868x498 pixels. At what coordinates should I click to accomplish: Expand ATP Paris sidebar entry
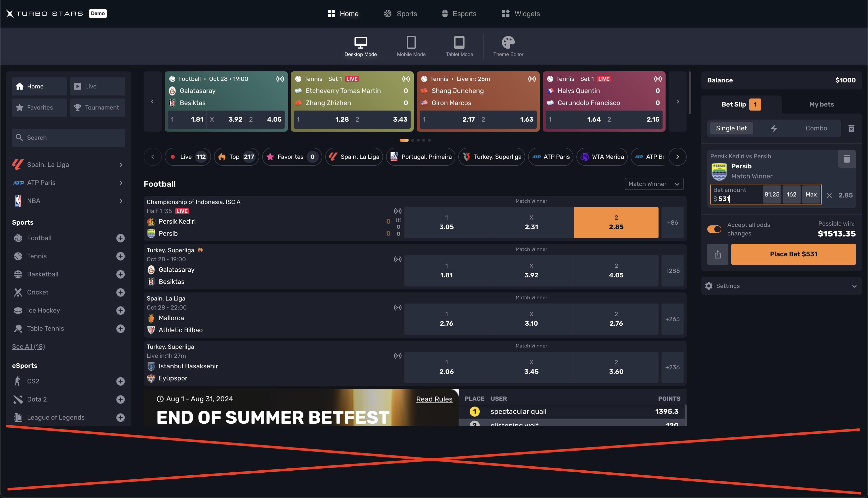coord(68,183)
